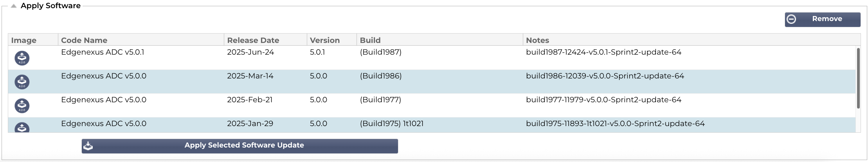Select the row with build1977-11979 notes
The image size is (868, 162).
click(432, 105)
